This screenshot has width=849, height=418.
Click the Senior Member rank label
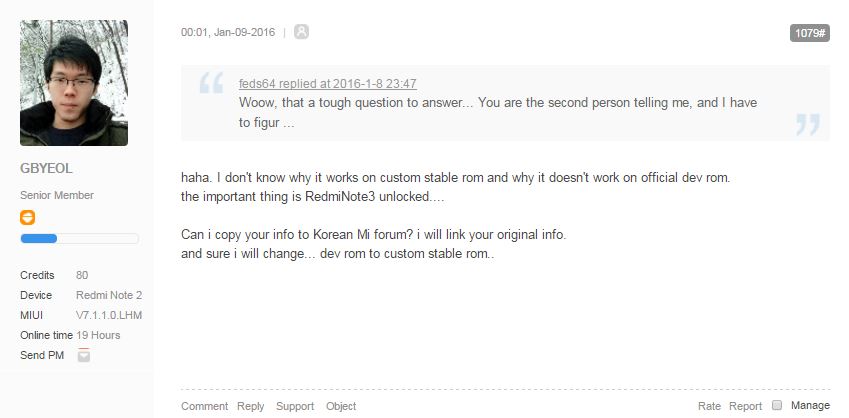pos(57,195)
